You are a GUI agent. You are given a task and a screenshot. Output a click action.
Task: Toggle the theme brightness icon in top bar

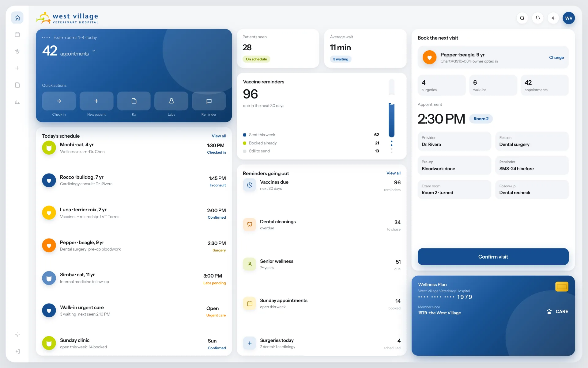tap(553, 18)
